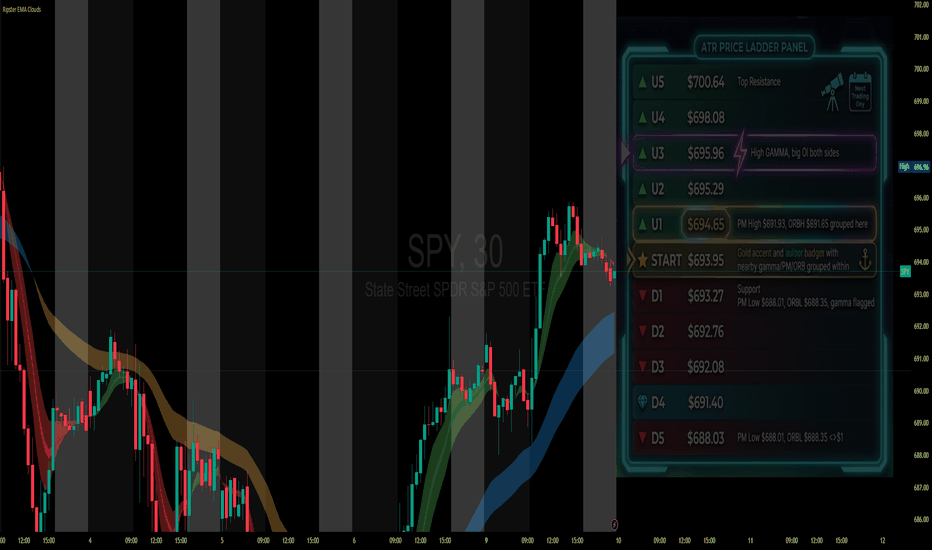Click the 702.00 price axis label
The image size is (932, 550).
(921, 5)
